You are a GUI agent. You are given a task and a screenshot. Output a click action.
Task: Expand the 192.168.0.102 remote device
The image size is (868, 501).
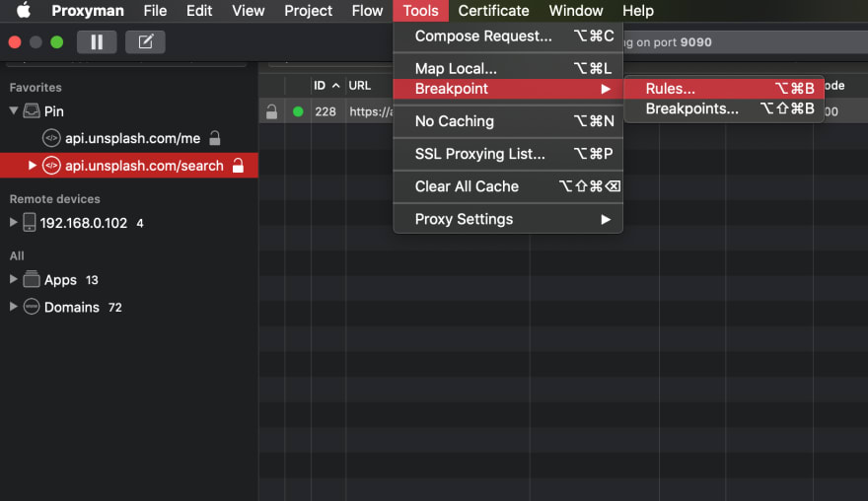point(13,223)
